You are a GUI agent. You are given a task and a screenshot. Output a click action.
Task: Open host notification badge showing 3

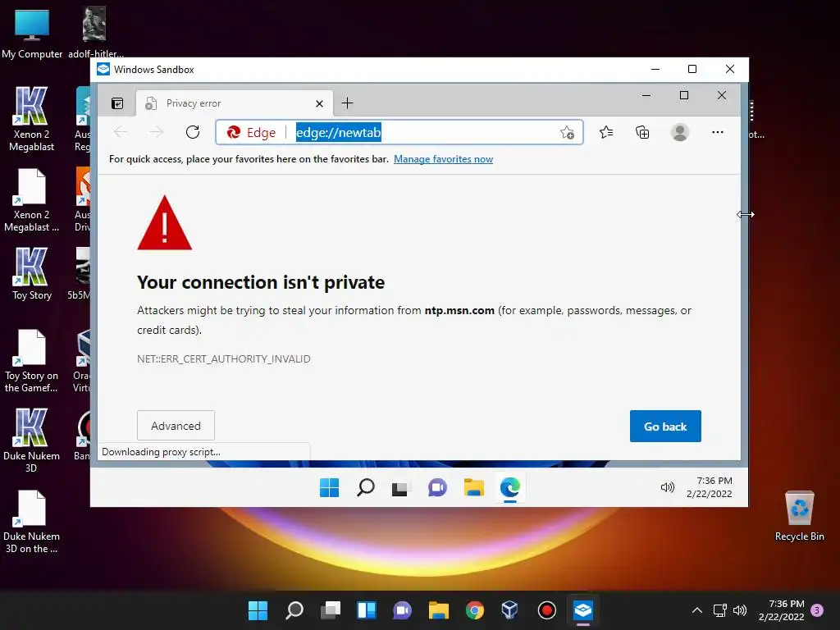coord(816,610)
